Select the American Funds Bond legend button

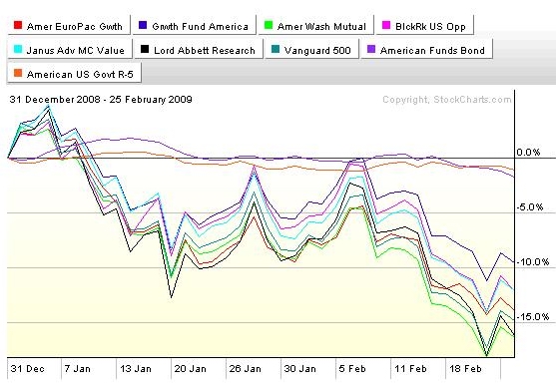pos(427,49)
